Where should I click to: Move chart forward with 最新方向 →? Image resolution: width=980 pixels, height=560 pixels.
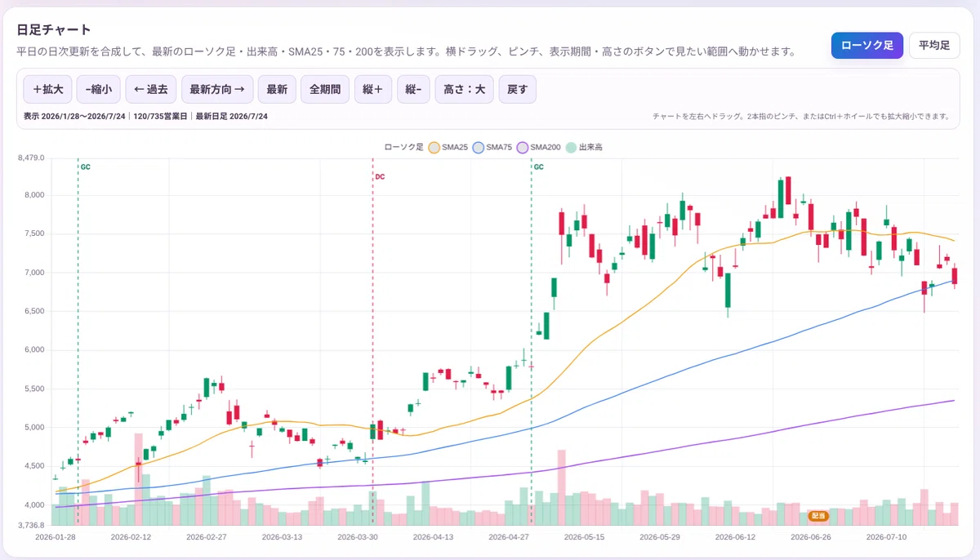(x=217, y=89)
